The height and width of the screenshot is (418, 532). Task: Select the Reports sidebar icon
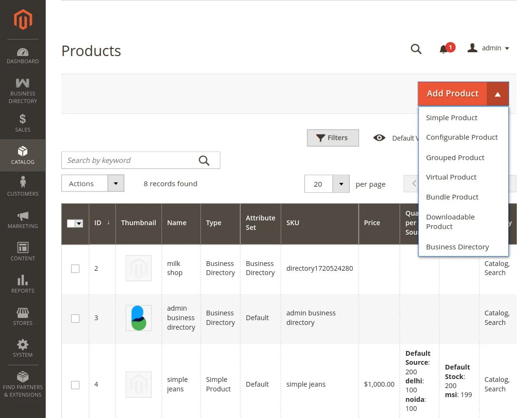[x=22, y=283]
